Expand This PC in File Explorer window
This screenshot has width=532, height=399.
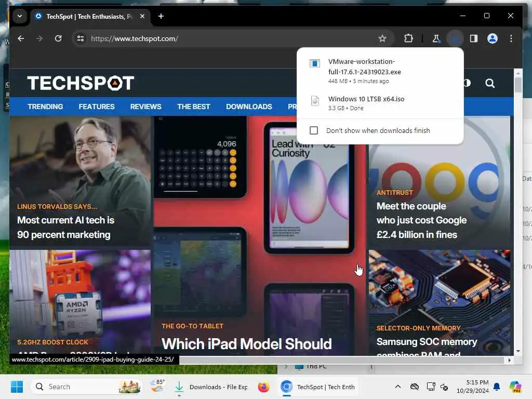[x=286, y=367]
